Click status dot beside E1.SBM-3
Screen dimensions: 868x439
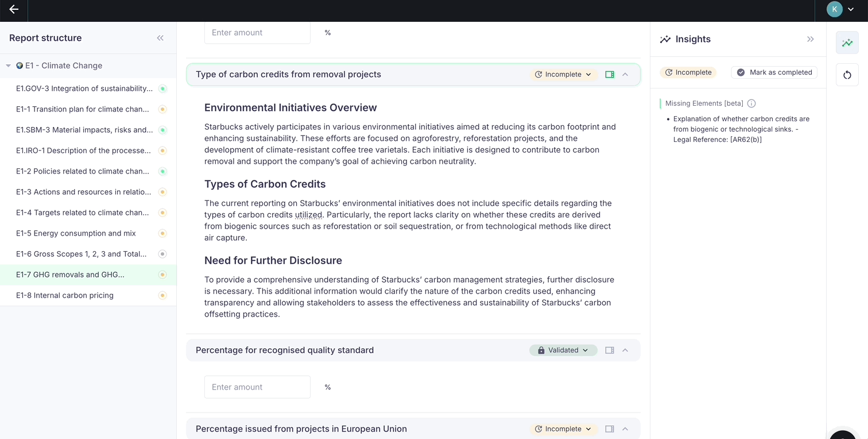[162, 130]
